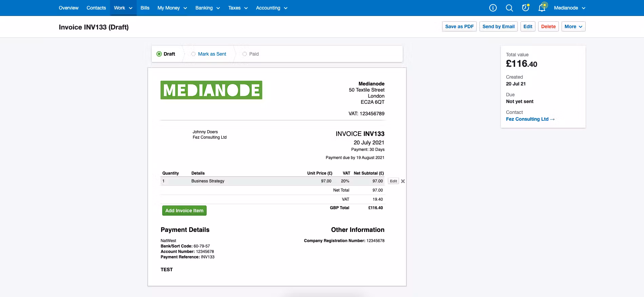
Task: Select the Draft status step
Action: tap(166, 54)
